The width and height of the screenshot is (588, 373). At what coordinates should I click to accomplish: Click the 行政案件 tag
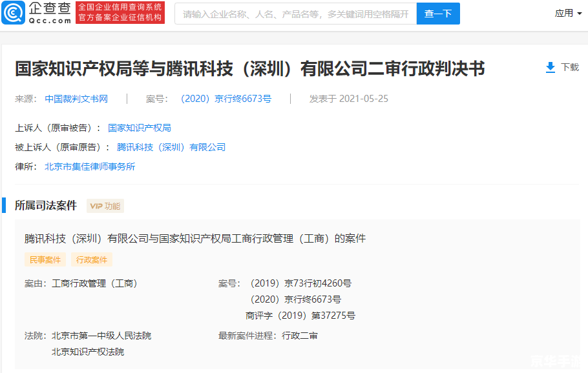[92, 259]
